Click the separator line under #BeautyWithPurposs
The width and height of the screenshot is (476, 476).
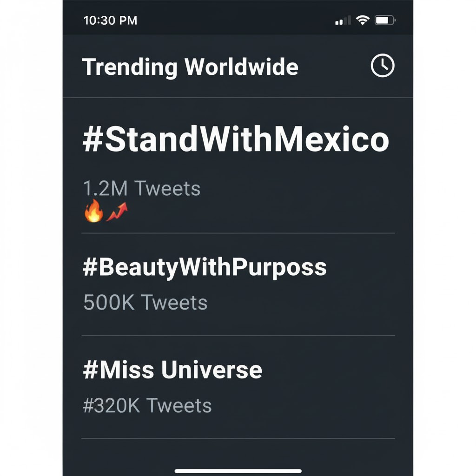coord(238,333)
